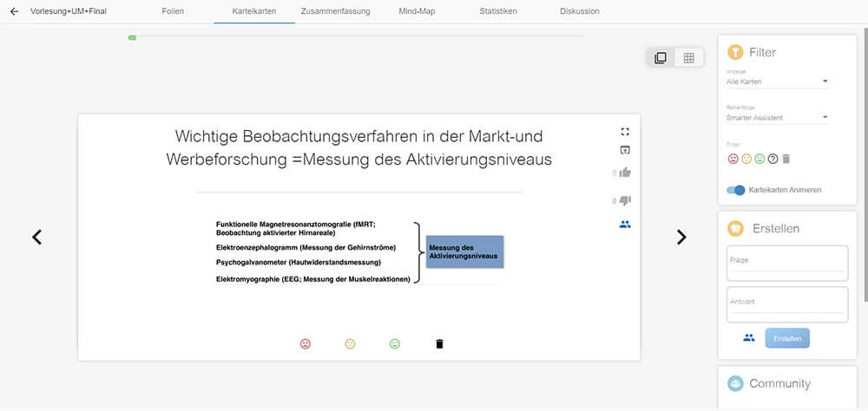The height and width of the screenshot is (411, 868).
Task: Click the thumbs down icon on card
Action: [625, 201]
